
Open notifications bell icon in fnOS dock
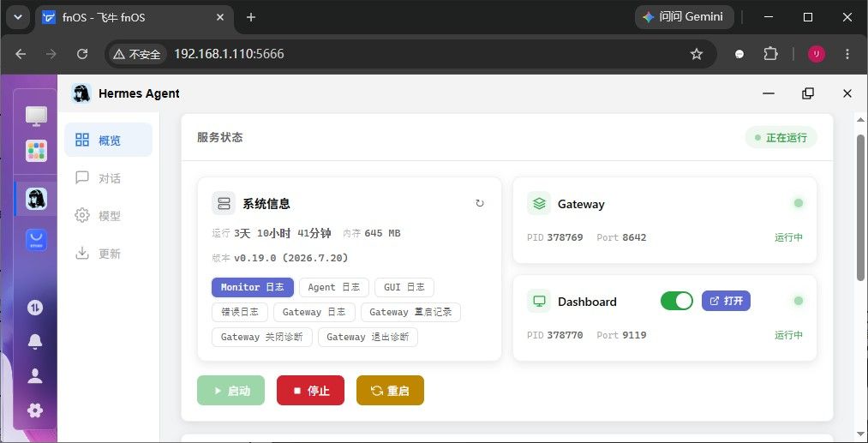click(x=35, y=342)
